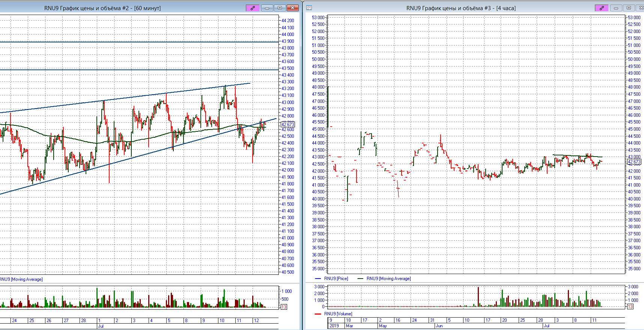Click the volume value 13 on 60-minute chart
644x330 pixels.
pos(284,307)
